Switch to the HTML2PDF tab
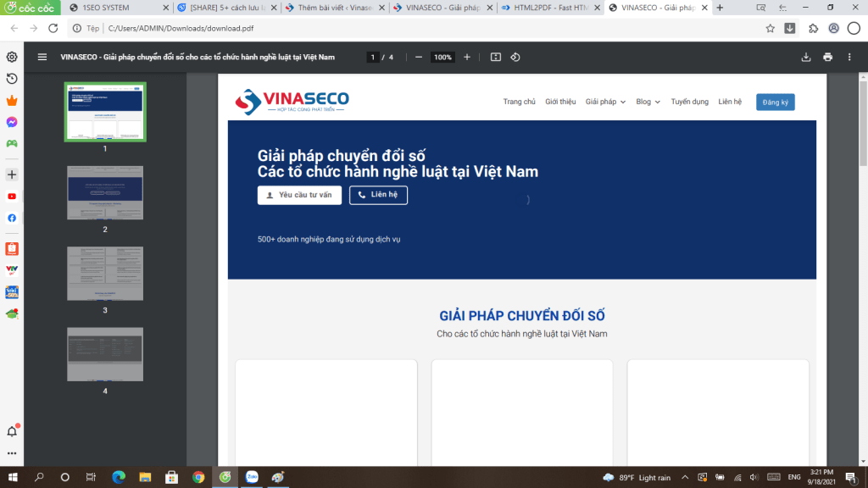The image size is (868, 488). (x=549, y=8)
